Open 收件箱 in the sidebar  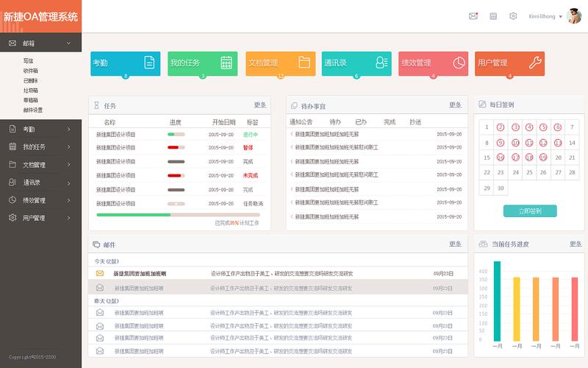[30, 71]
